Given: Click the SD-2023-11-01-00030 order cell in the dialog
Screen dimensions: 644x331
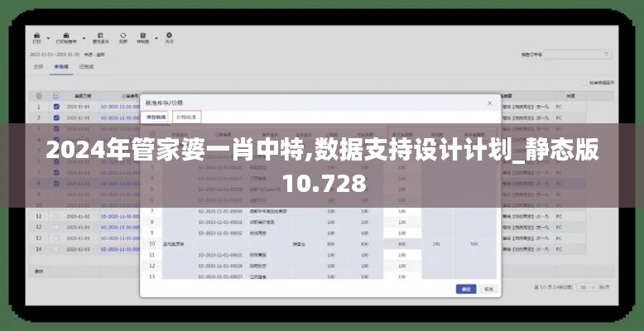Looking at the screenshot, I should (220, 212).
